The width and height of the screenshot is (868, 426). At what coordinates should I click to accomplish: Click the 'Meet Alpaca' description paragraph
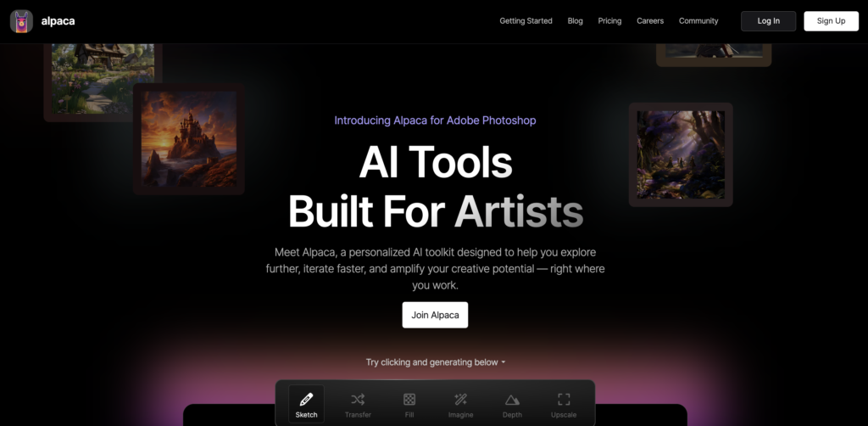[435, 269]
